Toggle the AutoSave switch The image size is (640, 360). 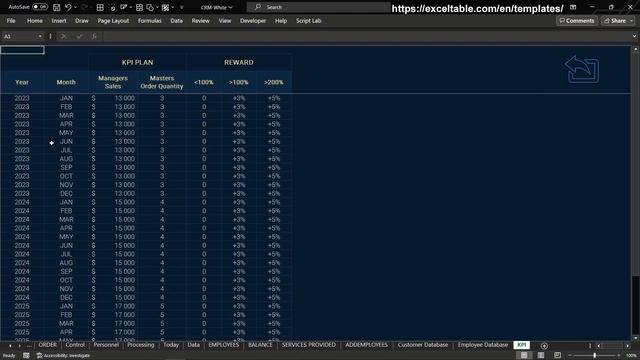coord(40,7)
